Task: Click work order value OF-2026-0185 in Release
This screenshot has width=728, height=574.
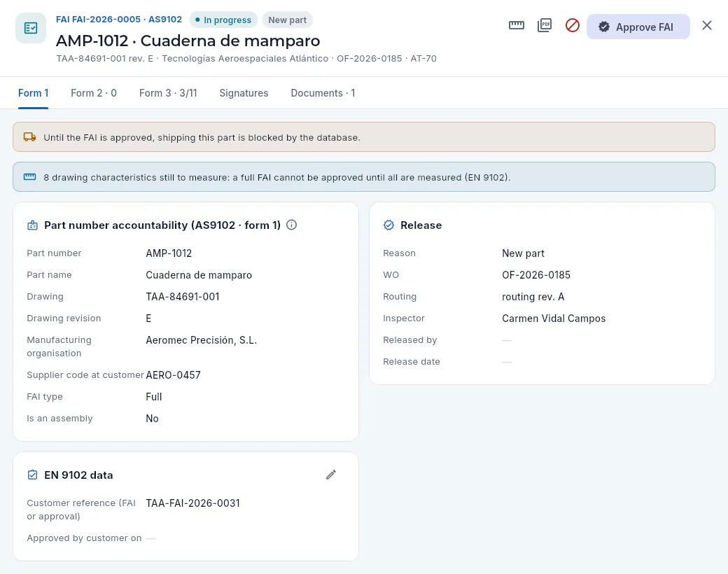Action: (536, 275)
